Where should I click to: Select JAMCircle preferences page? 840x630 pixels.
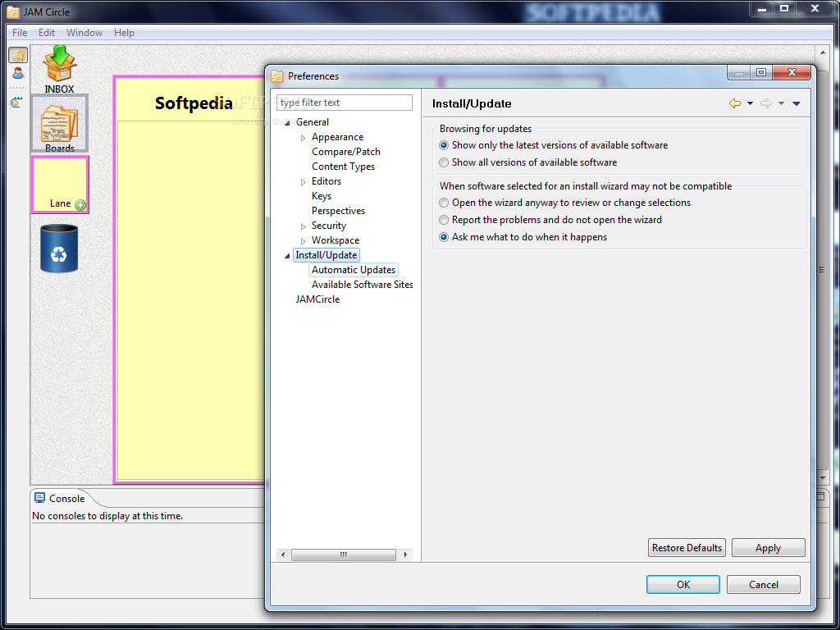coord(317,299)
